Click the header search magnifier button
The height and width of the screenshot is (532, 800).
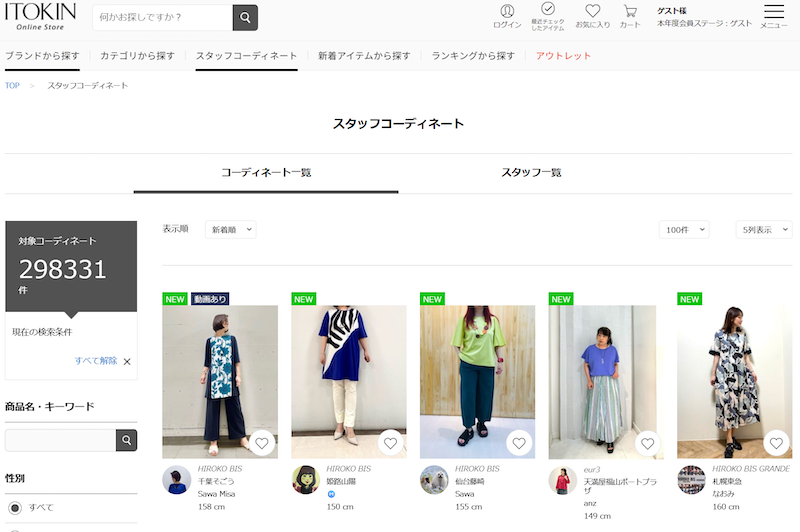245,17
